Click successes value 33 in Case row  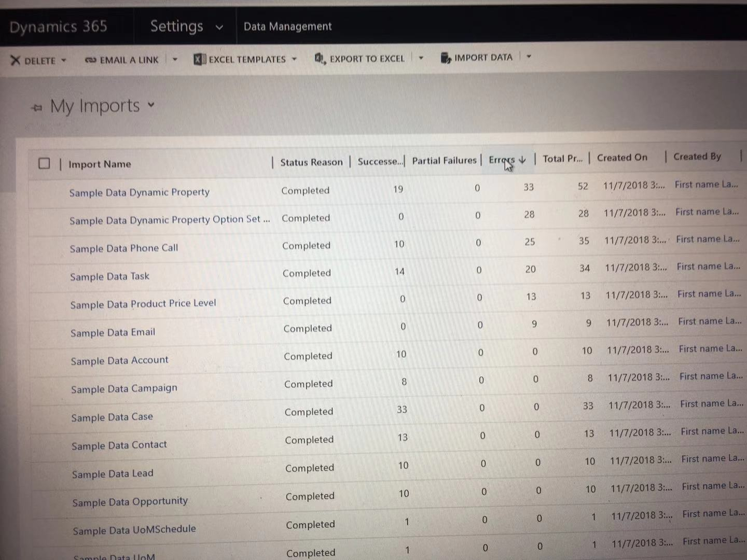coord(402,409)
